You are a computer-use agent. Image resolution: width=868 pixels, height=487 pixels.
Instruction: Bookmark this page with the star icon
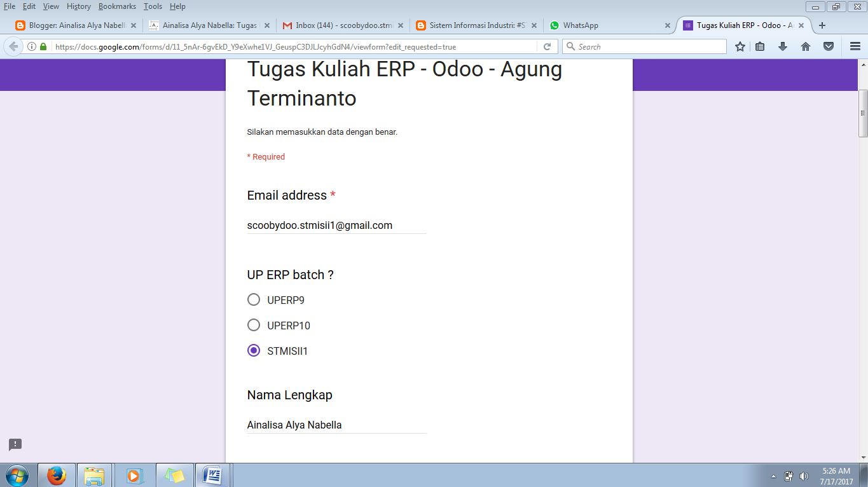click(x=740, y=46)
